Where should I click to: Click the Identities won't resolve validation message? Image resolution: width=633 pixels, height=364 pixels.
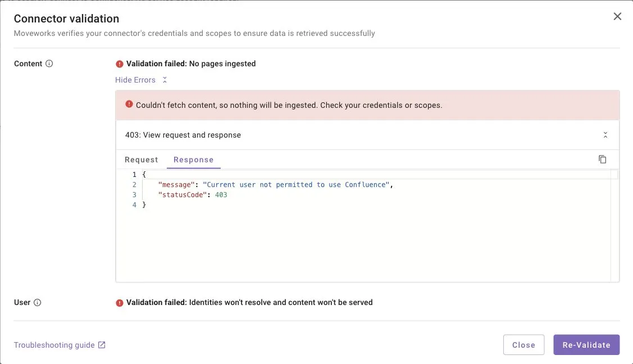[x=249, y=303]
